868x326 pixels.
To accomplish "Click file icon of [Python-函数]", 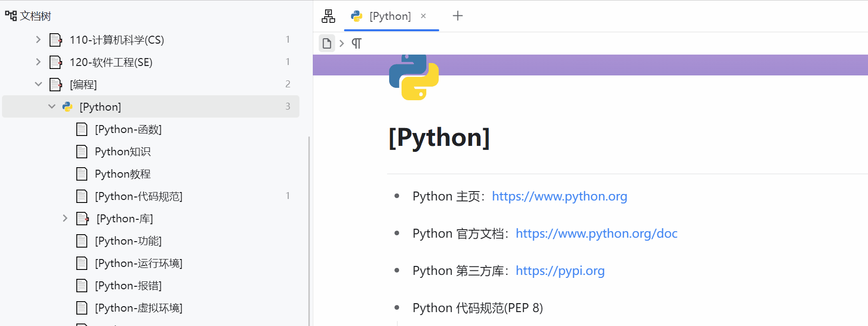I will click(x=82, y=130).
